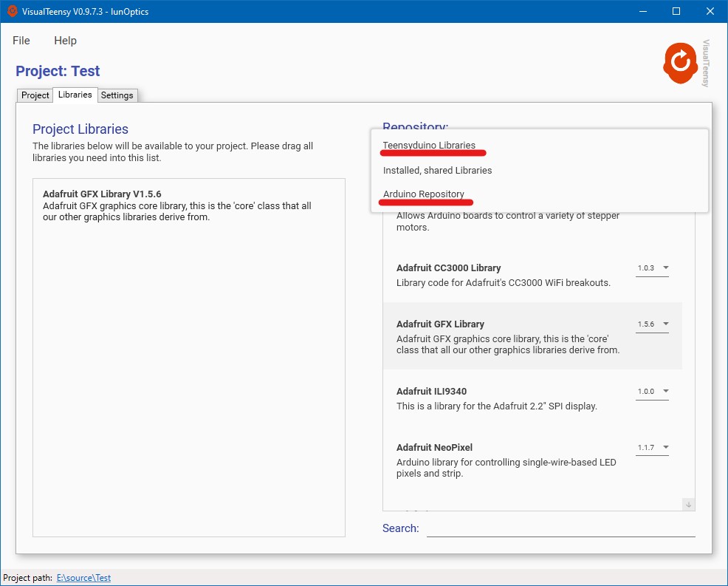Close the VisualTeensy window
This screenshot has width=728, height=586.
point(710,11)
